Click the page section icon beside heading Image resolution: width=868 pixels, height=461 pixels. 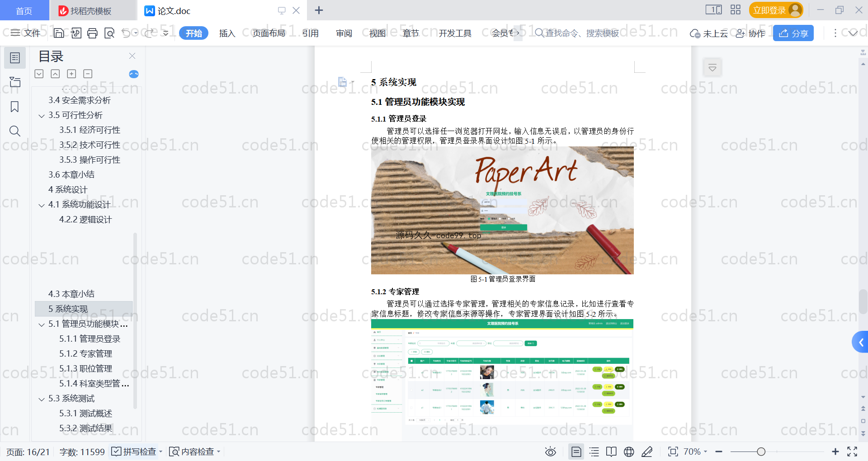coord(343,82)
